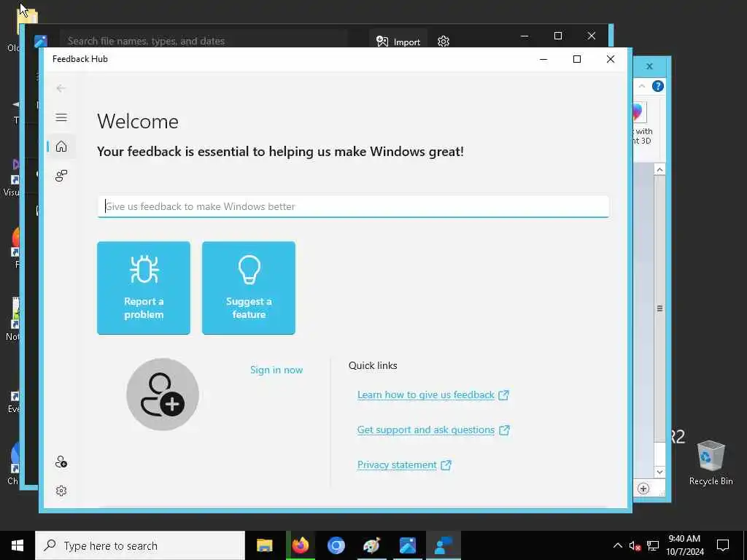Click the blue help icon in Paint window

(x=658, y=86)
